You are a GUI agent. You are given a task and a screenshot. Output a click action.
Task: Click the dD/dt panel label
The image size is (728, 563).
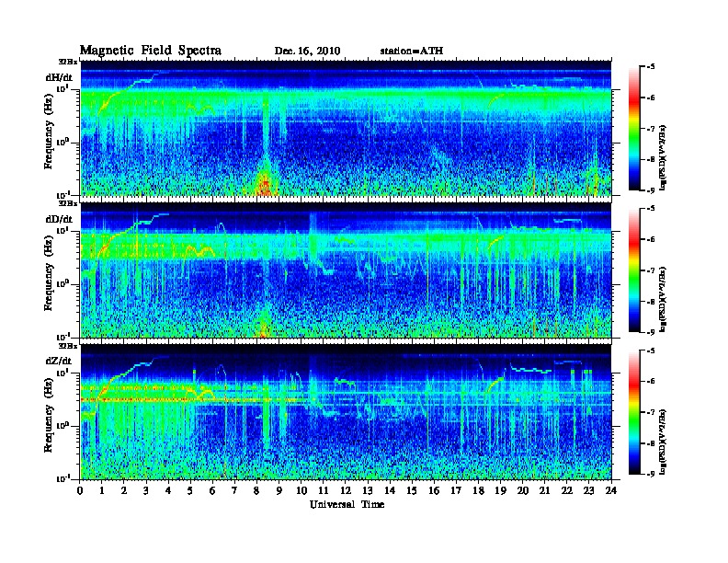(x=59, y=219)
